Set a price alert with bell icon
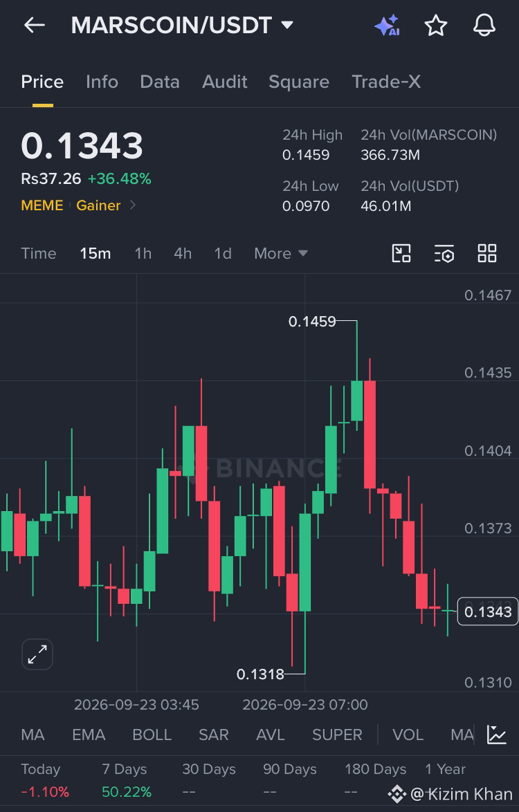Image resolution: width=519 pixels, height=812 pixels. pyautogui.click(x=484, y=26)
